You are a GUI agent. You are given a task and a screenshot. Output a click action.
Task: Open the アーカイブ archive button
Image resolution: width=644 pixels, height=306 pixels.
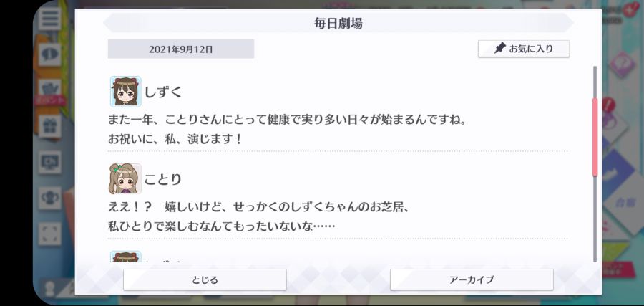click(472, 279)
